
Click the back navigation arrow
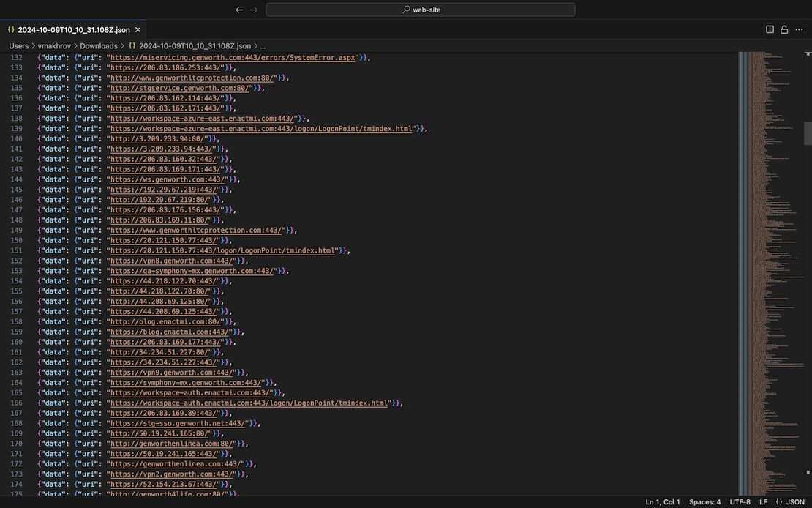click(x=239, y=10)
